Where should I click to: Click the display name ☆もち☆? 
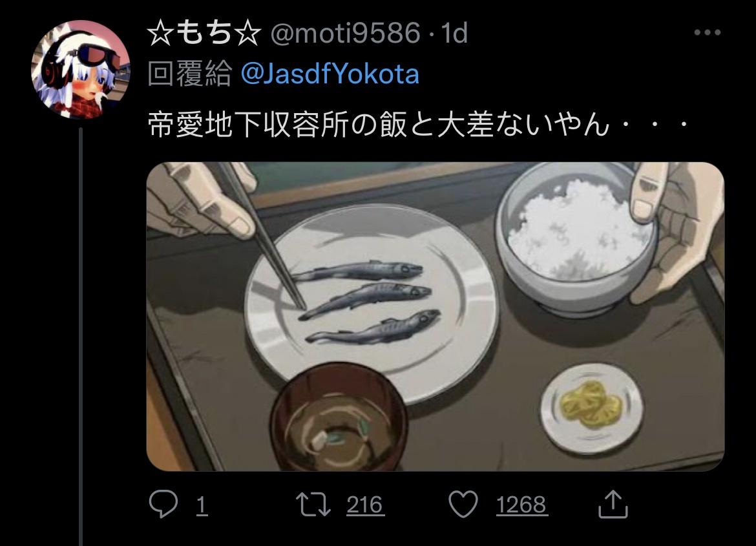pos(204,33)
